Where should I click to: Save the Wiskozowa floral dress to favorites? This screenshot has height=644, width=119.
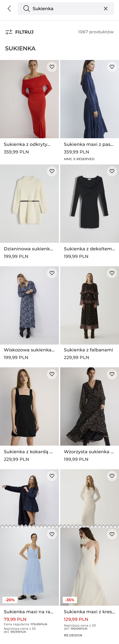pyautogui.click(x=52, y=273)
